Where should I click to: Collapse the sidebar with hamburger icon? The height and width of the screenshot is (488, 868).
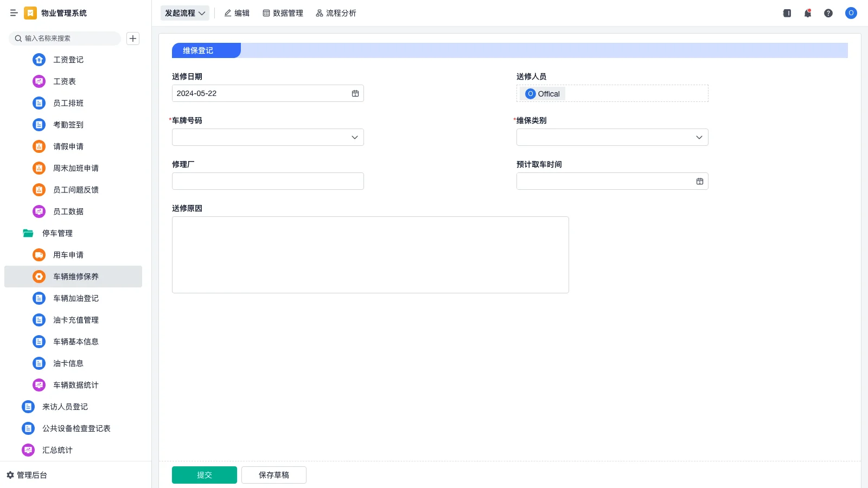coord(14,13)
